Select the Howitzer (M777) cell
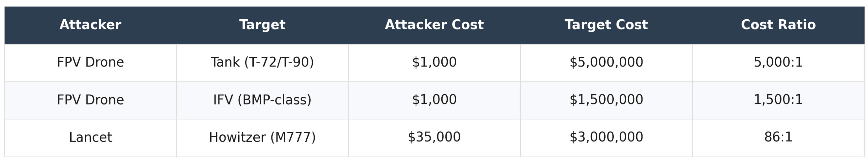The image size is (868, 160). tap(262, 137)
